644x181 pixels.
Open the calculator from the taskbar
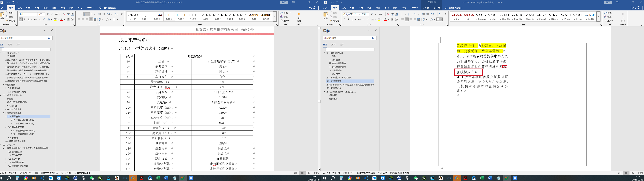[x=18, y=178]
